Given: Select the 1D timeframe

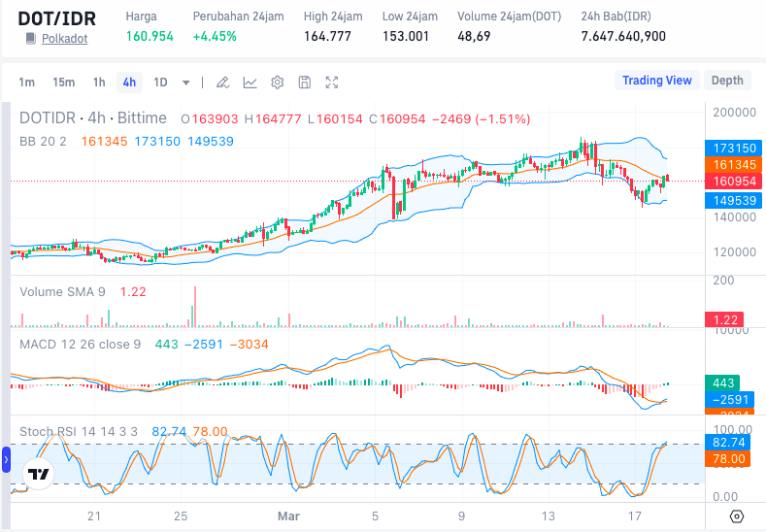Looking at the screenshot, I should tap(160, 83).
